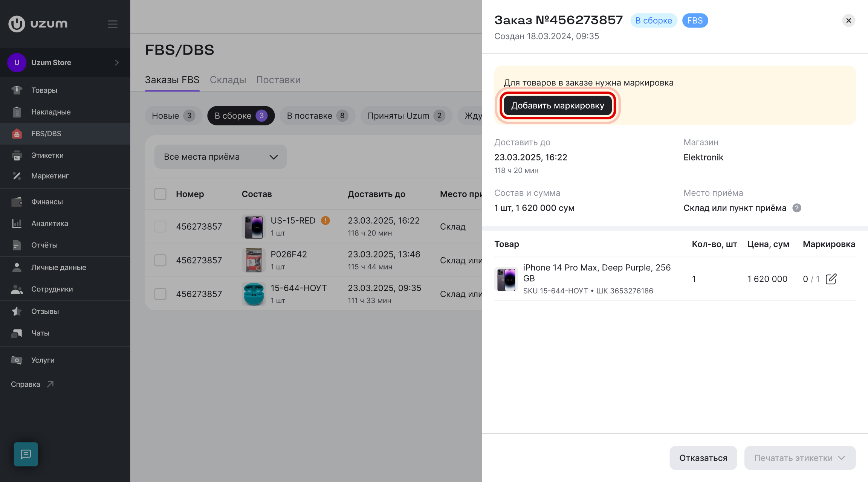The width and height of the screenshot is (868, 482).
Task: Open Аналитика chart icon in sidebar
Action: click(17, 223)
